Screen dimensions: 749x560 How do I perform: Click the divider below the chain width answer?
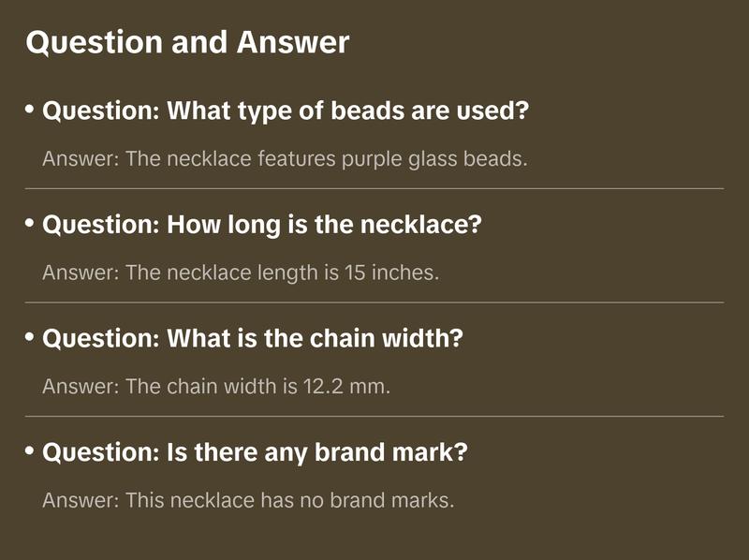click(x=374, y=416)
